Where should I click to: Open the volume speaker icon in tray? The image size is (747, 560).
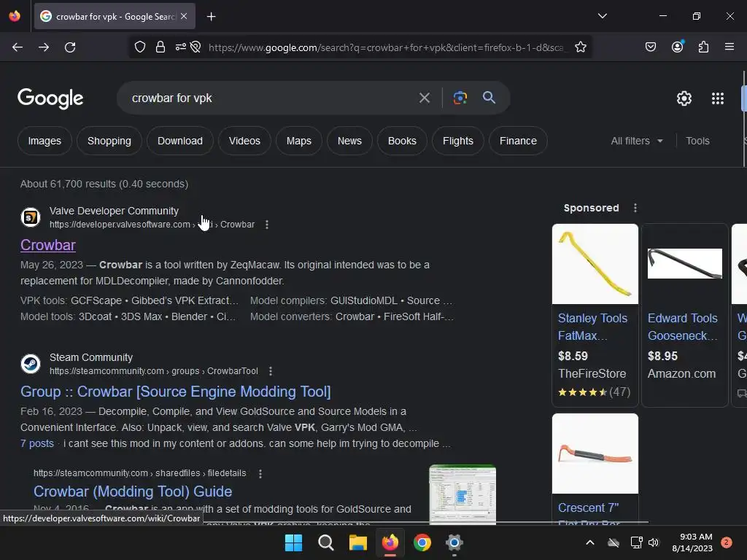click(x=654, y=542)
